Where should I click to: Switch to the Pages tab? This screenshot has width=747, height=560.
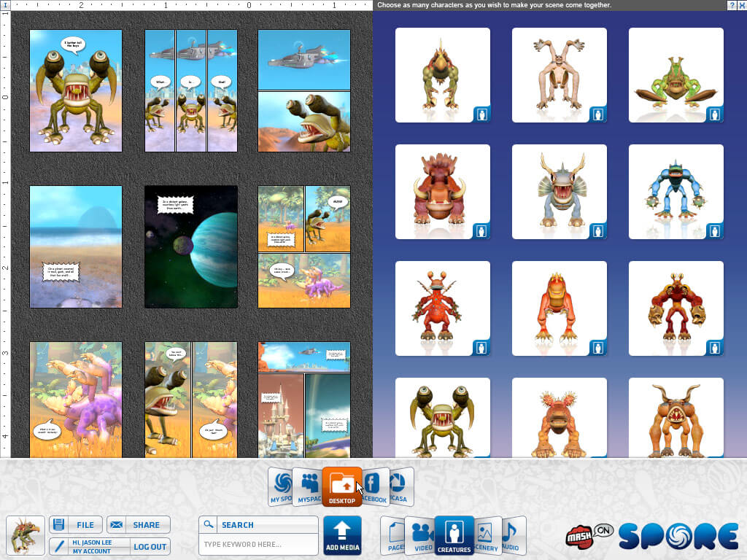tap(393, 536)
